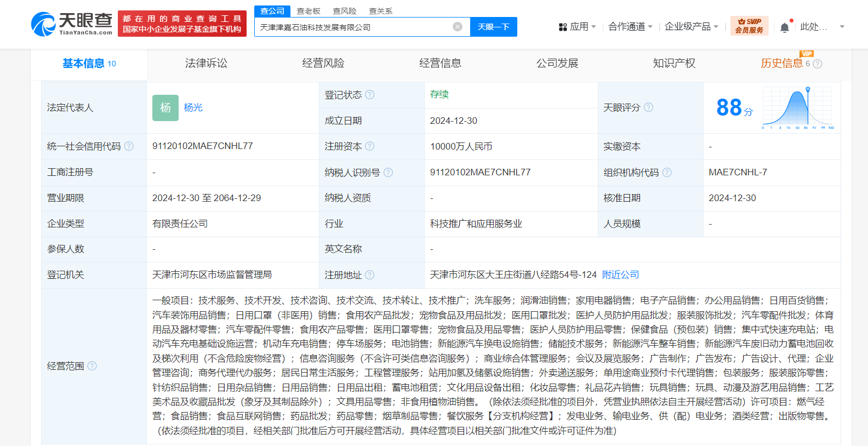The image size is (868, 446).
Task: Open the notification bell
Action: [x=785, y=27]
